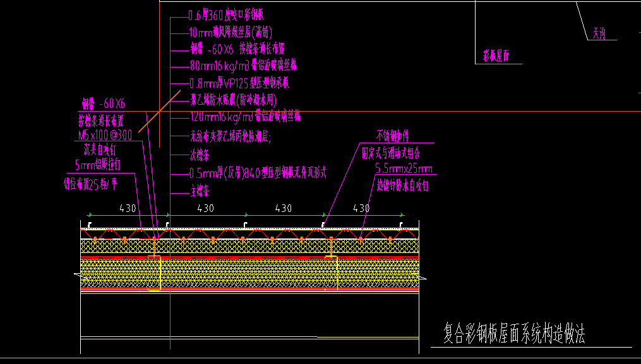Select the leftmost 430 dimension text
Viewport: 641px width, 364px height.
click(128, 208)
